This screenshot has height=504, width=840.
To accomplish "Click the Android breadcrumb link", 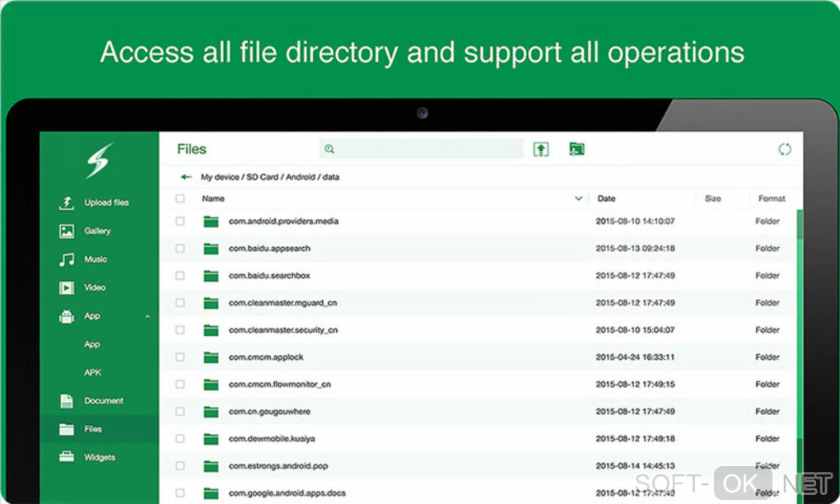I will coord(300,177).
